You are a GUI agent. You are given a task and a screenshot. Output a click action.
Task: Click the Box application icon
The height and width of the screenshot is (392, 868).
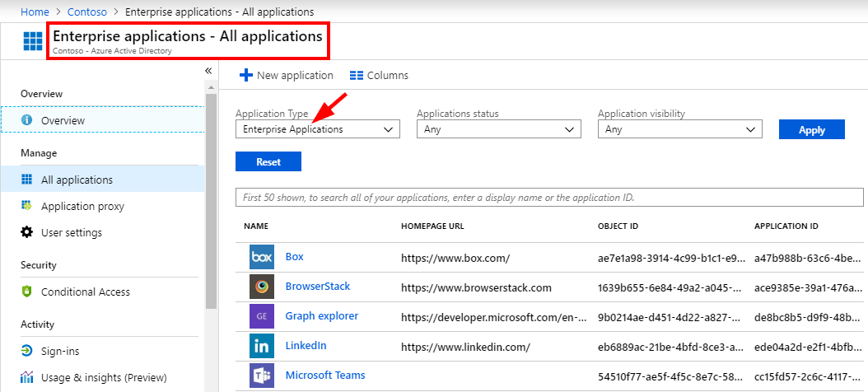coord(261,257)
